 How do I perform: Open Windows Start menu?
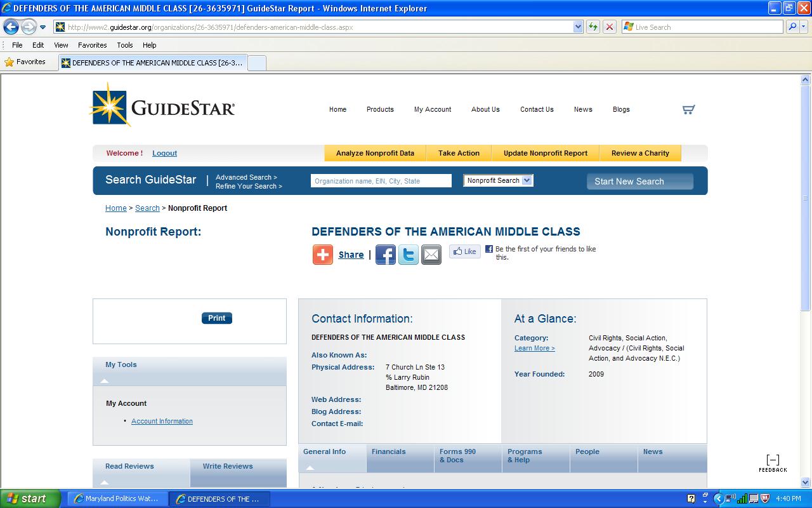30,498
